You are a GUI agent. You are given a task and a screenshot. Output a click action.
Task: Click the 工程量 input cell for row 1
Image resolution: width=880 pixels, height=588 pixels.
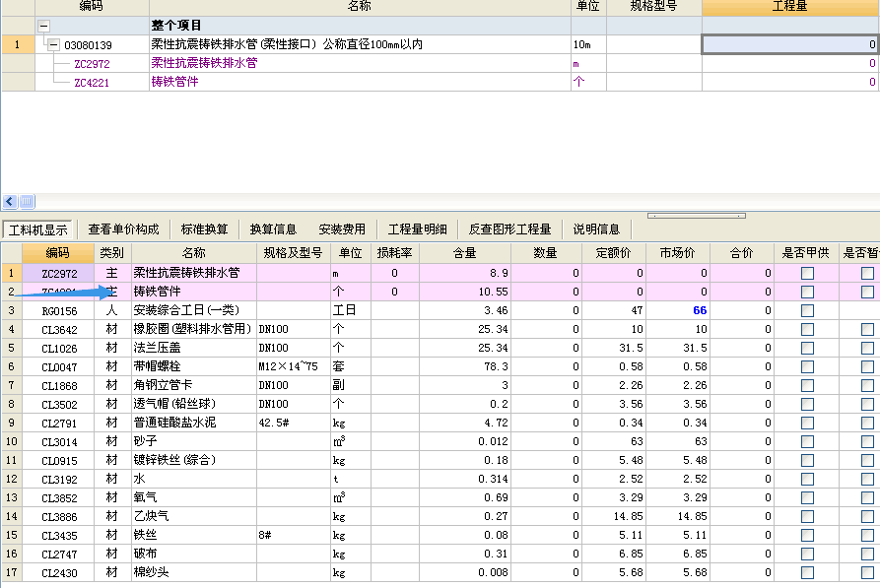790,44
